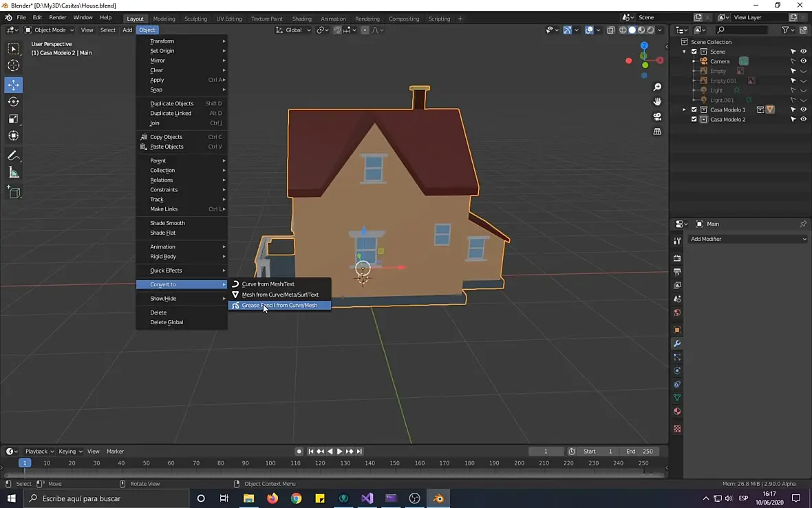Hide Casa Modelo 2 with eye icon
The width and height of the screenshot is (812, 508).
pos(803,119)
